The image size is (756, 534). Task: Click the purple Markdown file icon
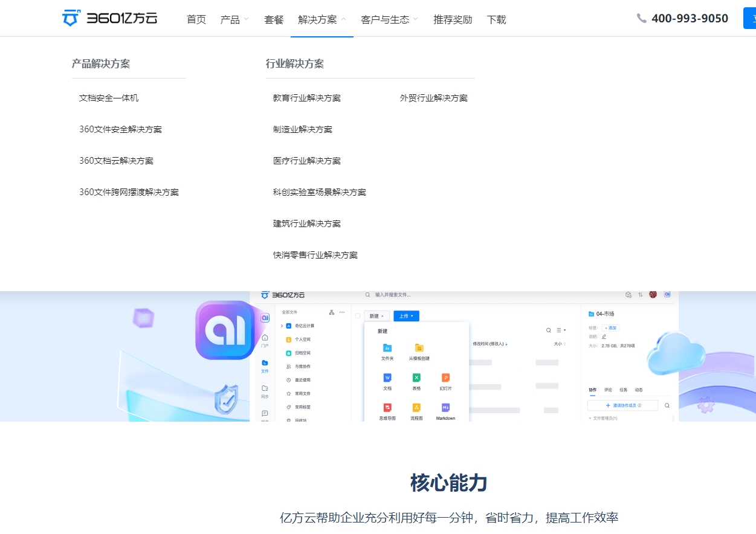click(x=445, y=408)
